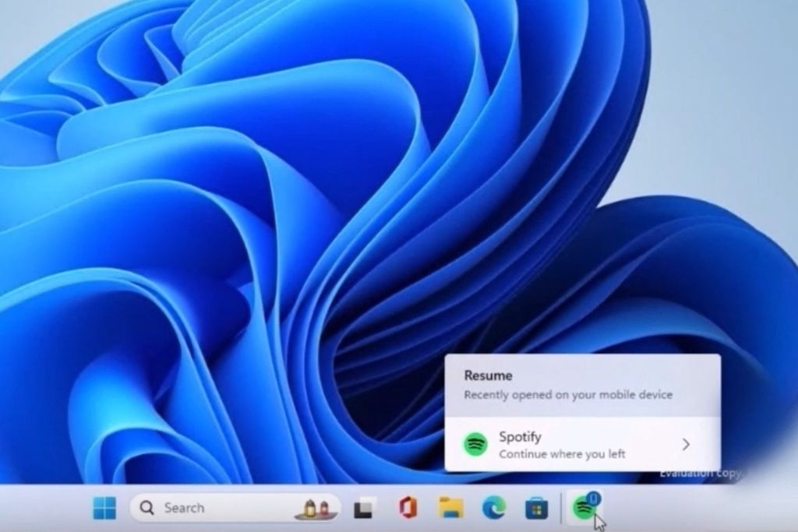Open the Start menu
This screenshot has width=798, height=532.
pos(105,508)
